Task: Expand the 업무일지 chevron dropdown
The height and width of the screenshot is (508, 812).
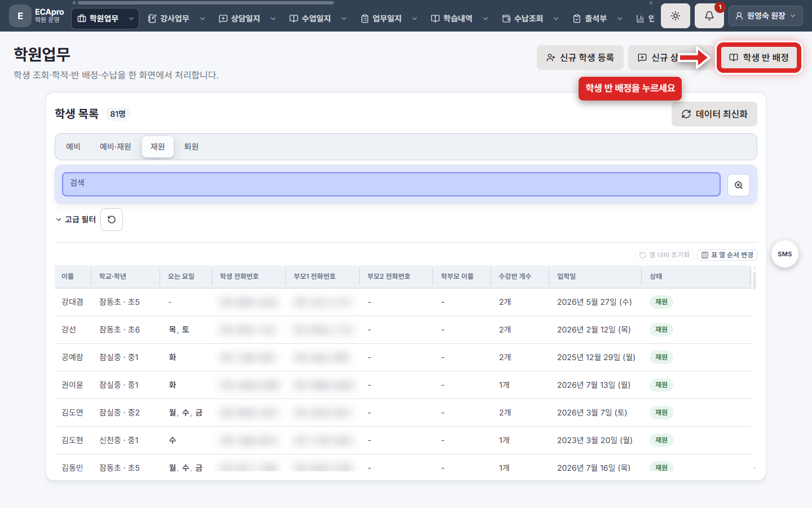Action: point(414,19)
